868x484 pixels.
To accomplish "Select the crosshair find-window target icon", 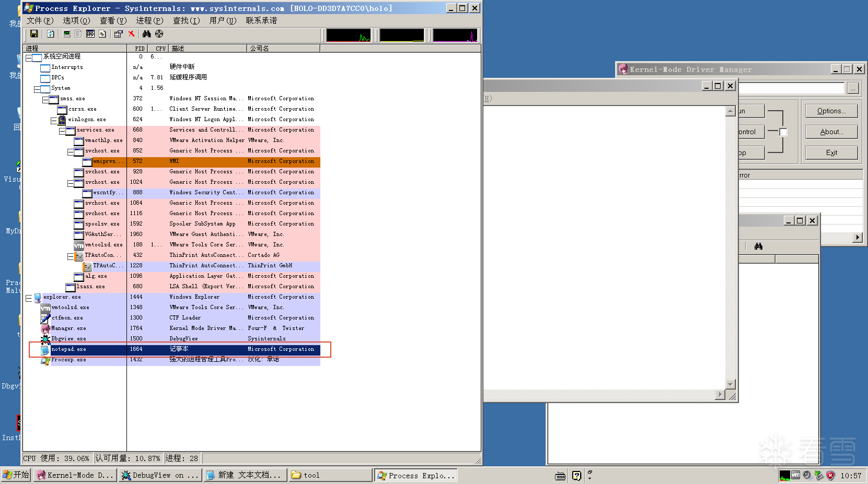I will 159,34.
